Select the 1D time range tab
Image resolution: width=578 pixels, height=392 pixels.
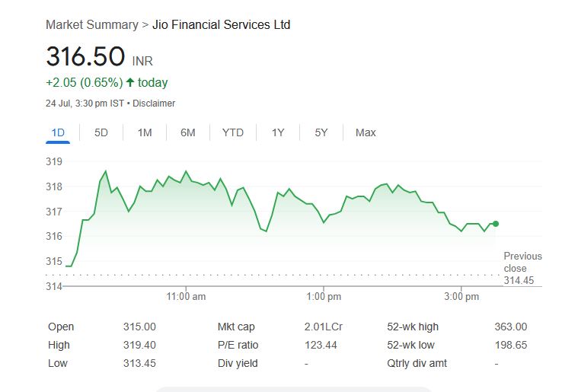58,132
